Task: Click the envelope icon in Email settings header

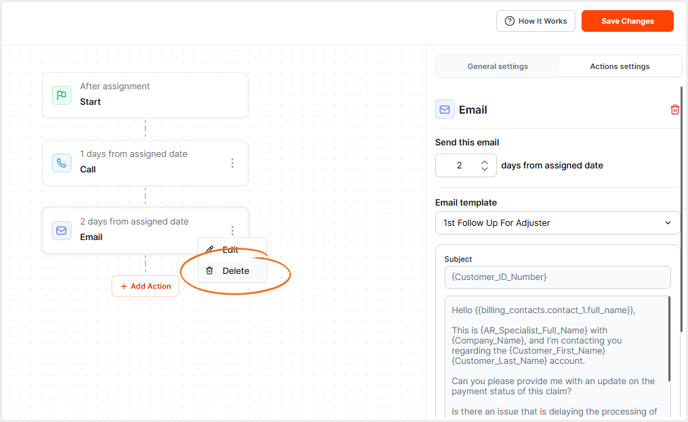Action: 444,110
